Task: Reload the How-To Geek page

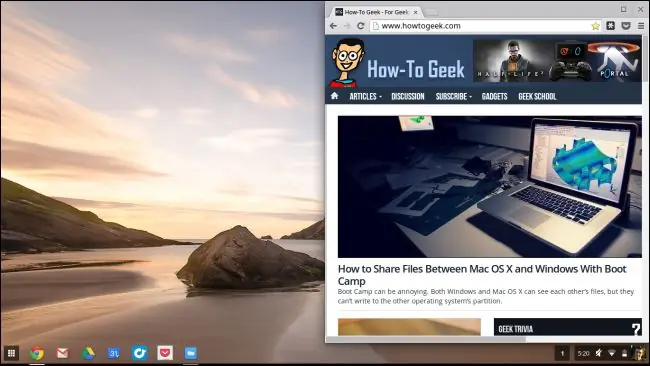Action: tap(361, 26)
